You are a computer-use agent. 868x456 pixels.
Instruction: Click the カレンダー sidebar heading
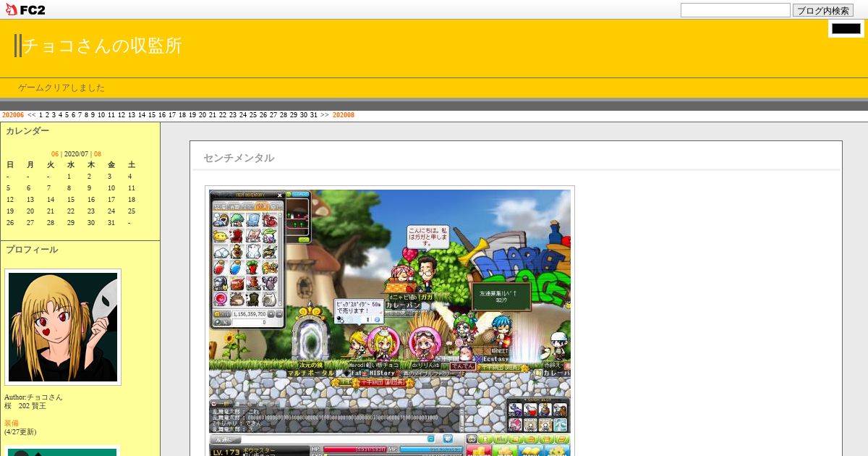(x=27, y=131)
